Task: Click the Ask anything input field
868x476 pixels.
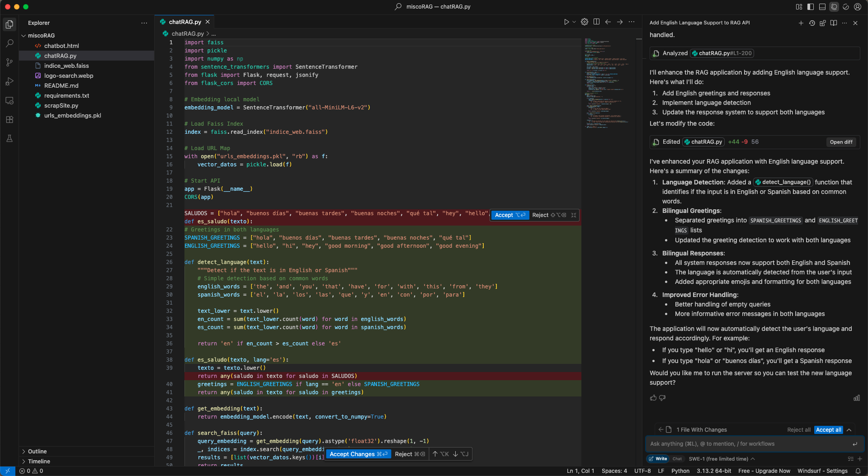Action: click(x=750, y=443)
